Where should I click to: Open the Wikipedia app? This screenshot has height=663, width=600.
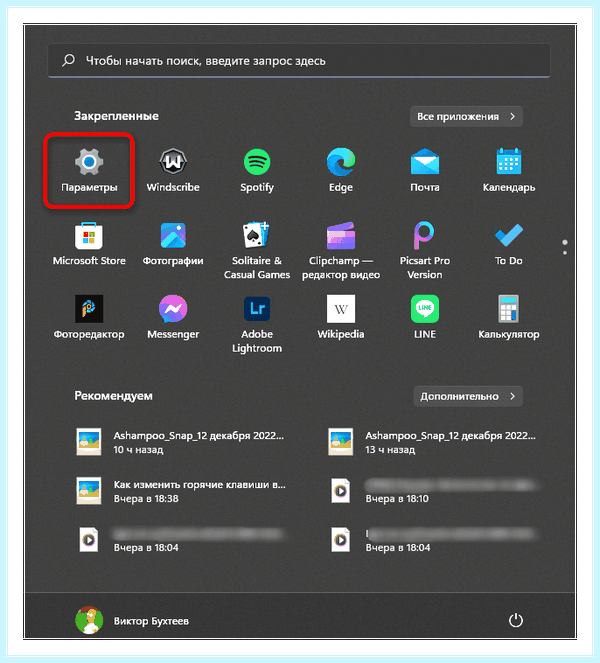point(341,317)
